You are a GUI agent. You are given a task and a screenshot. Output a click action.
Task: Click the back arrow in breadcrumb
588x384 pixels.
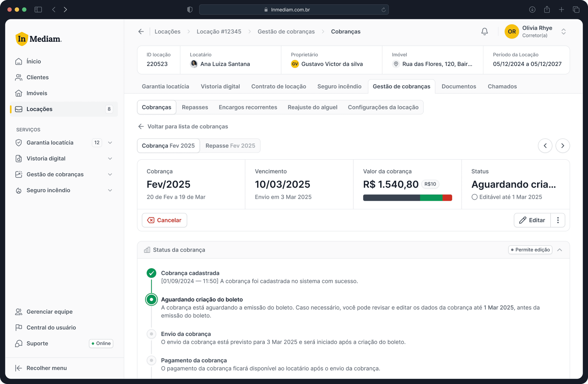[141, 32]
